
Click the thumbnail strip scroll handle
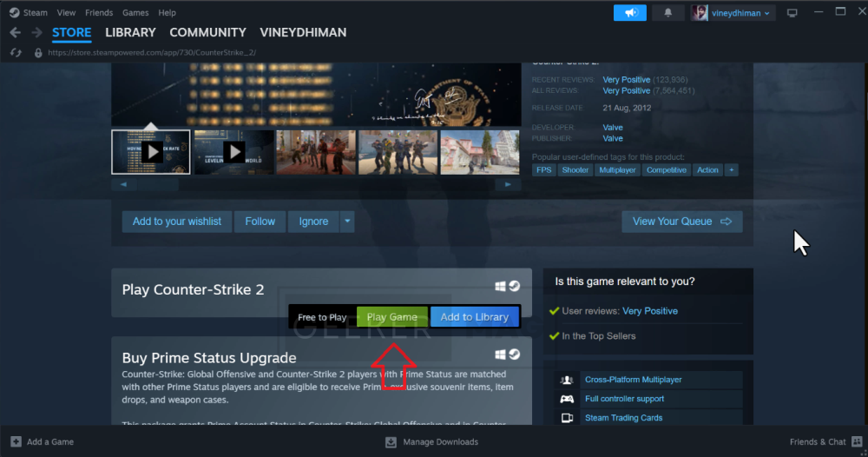point(158,184)
